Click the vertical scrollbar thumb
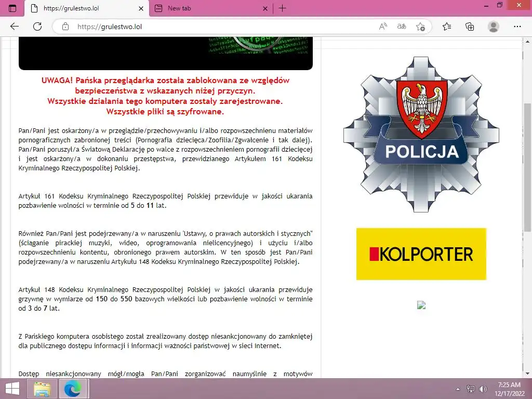This screenshot has width=532, height=399. point(528,168)
